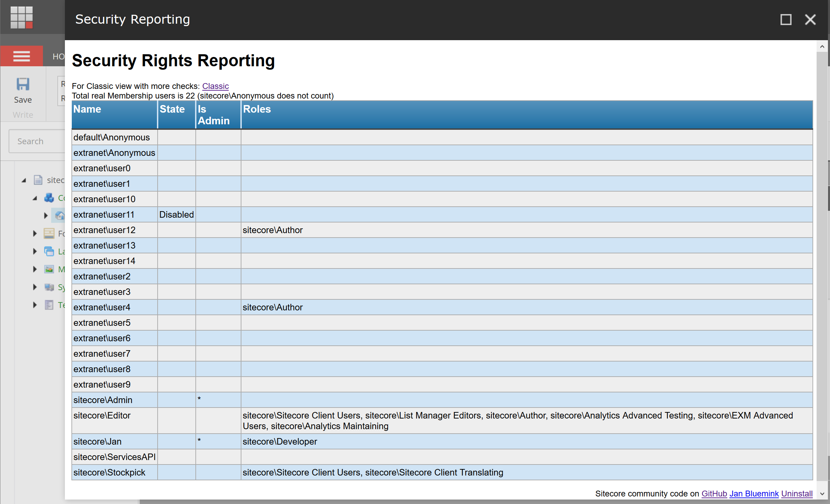Click the Name column header
Screen dimensions: 830x504
tap(115, 115)
